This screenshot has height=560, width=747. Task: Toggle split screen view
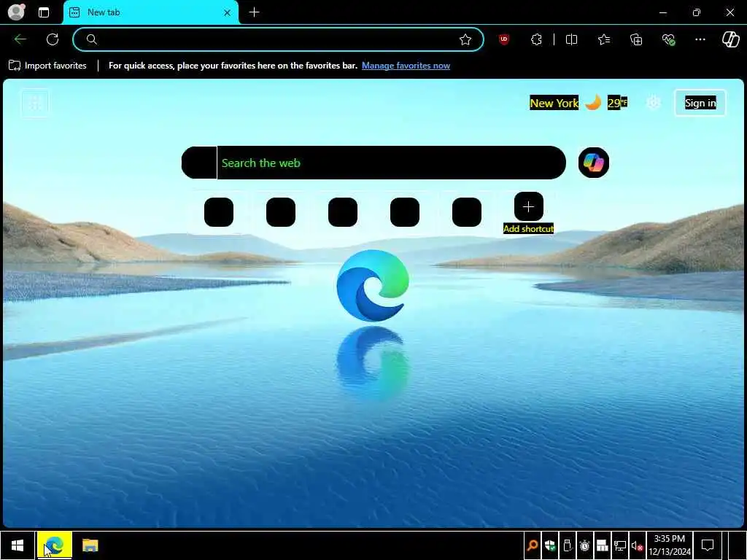pos(571,39)
